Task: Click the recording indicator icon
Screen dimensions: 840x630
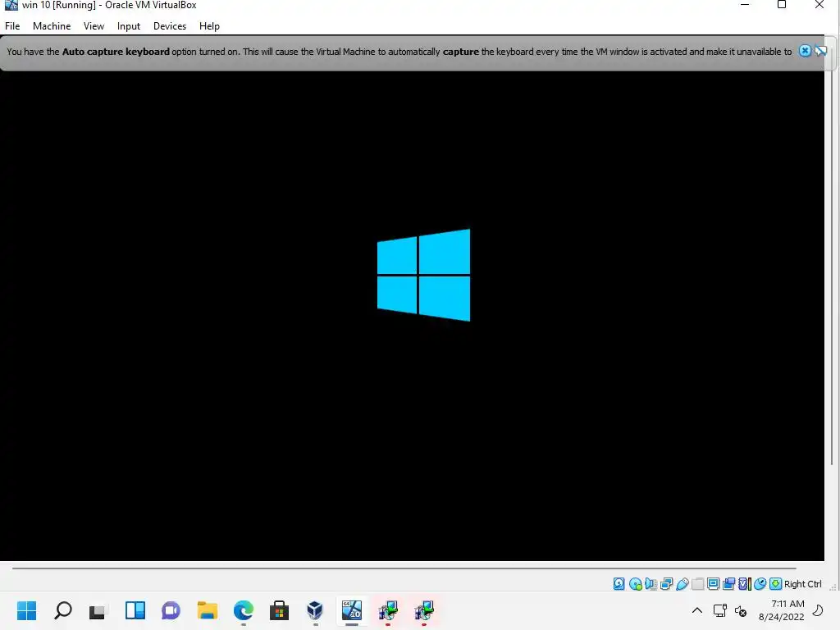Action: click(x=728, y=584)
